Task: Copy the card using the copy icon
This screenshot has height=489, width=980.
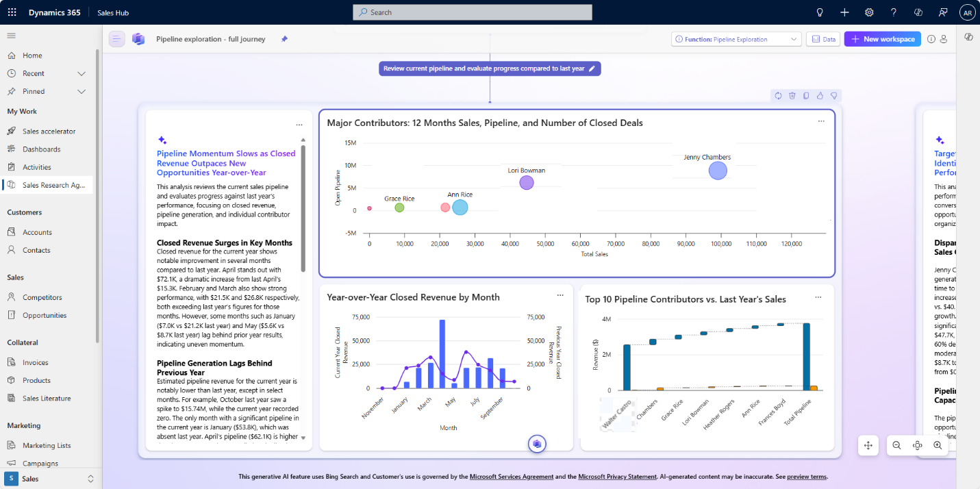Action: pos(806,96)
